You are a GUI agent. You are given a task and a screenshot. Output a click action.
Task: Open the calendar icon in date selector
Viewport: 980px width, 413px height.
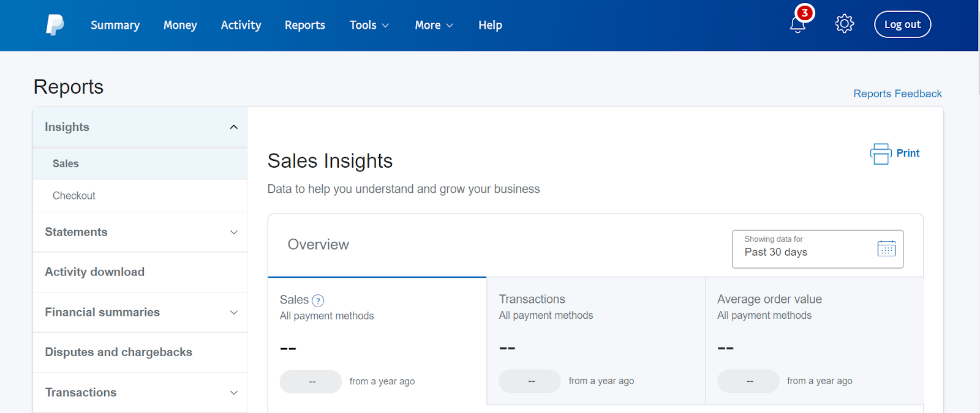[x=886, y=248]
